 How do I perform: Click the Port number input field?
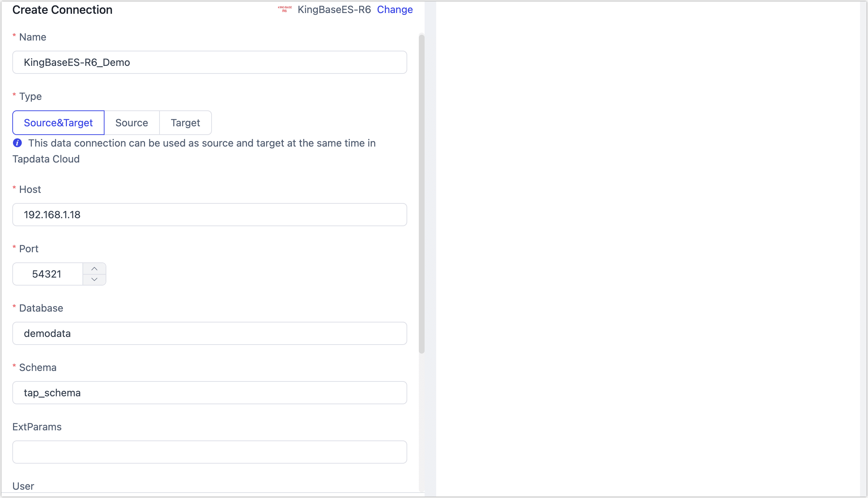48,274
